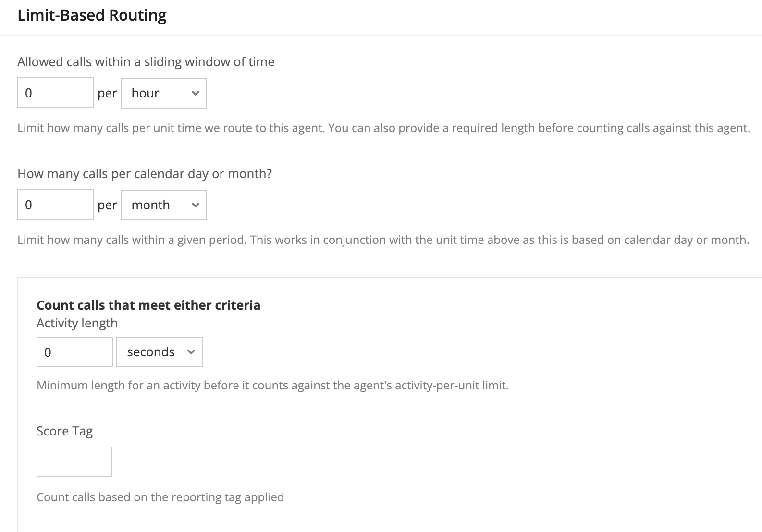Screen dimensions: 762x532
Task: Expand the "seconds" activity length unit dropdown
Action: click(160, 352)
